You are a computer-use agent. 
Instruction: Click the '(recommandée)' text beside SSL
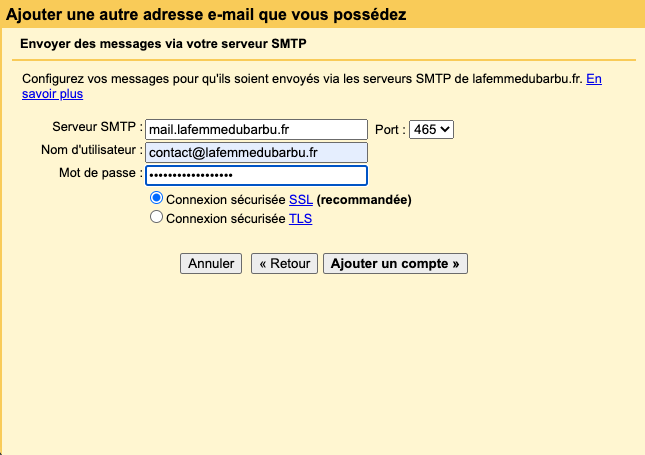[364, 200]
